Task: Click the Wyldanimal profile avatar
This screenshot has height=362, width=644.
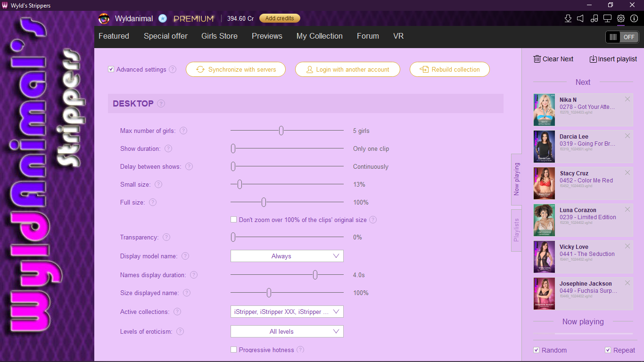Action: 104,18
